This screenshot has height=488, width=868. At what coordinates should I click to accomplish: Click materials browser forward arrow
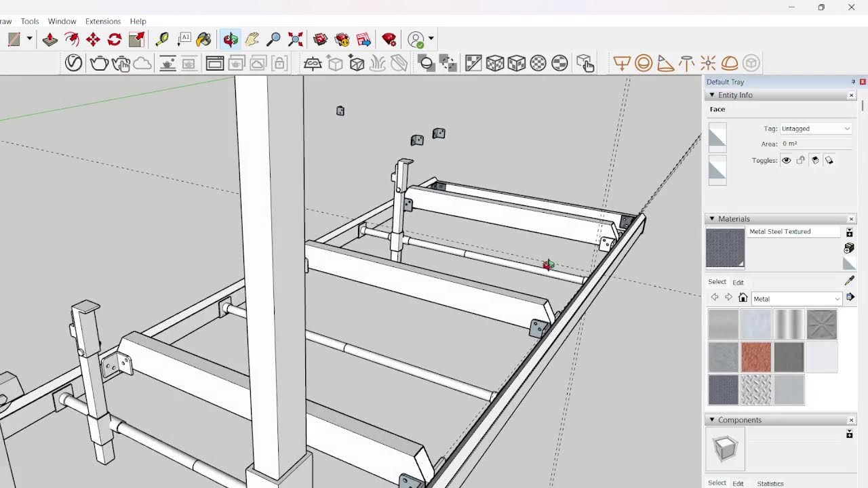click(x=728, y=298)
